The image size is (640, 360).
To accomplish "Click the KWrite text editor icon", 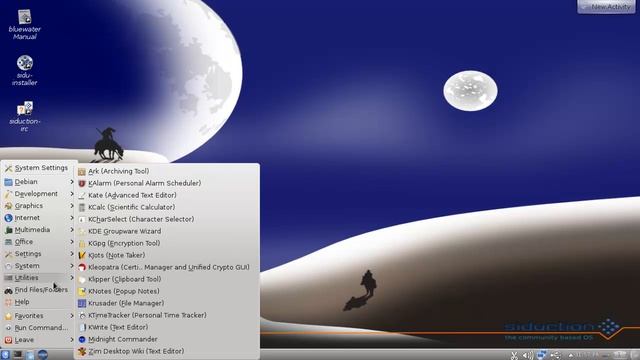I will pos(82,327).
